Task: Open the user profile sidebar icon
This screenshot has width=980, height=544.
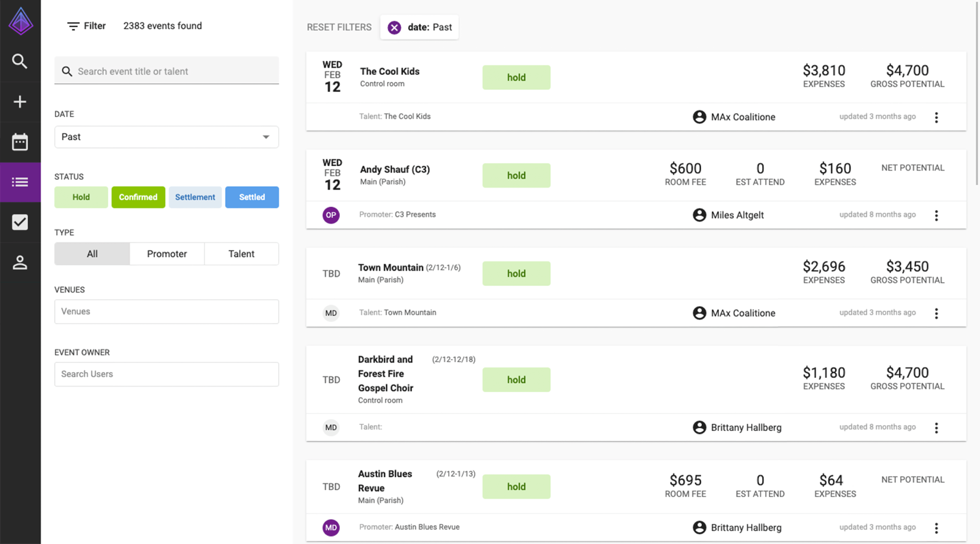Action: [20, 263]
